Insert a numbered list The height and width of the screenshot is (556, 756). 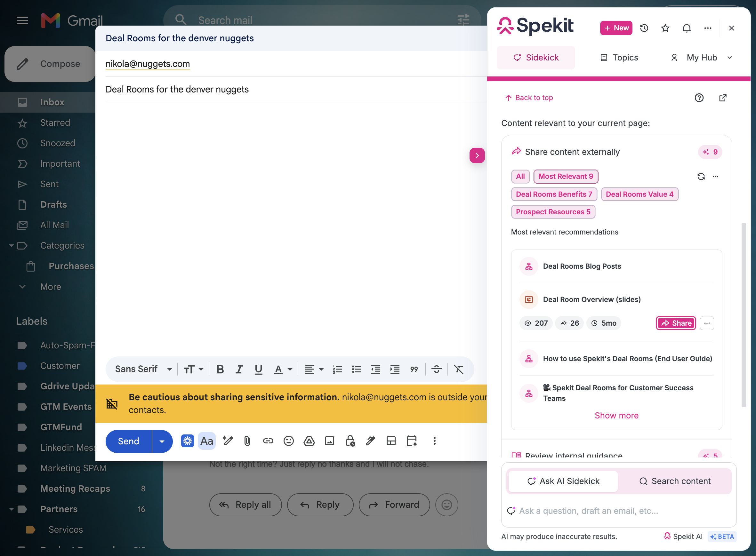coord(337,369)
